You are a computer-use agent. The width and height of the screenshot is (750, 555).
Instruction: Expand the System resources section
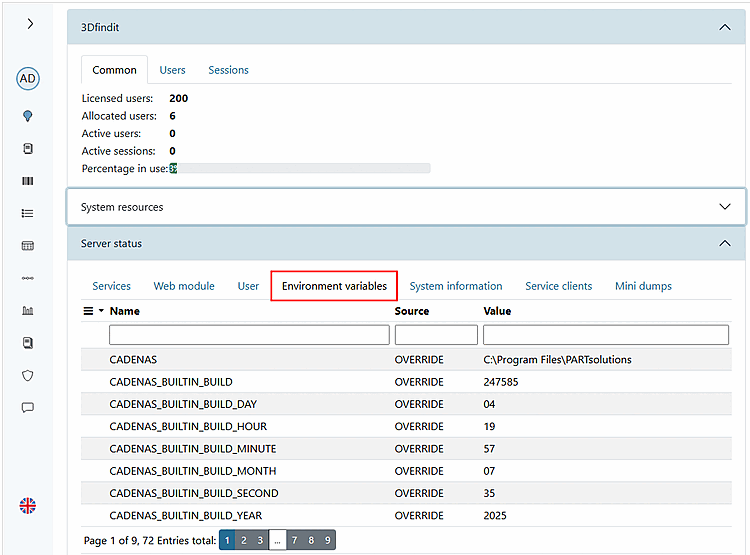tap(725, 207)
